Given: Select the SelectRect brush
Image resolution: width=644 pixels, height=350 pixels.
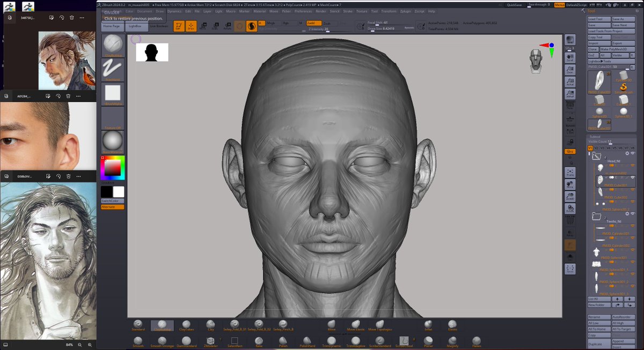Looking at the screenshot, I should [x=235, y=342].
